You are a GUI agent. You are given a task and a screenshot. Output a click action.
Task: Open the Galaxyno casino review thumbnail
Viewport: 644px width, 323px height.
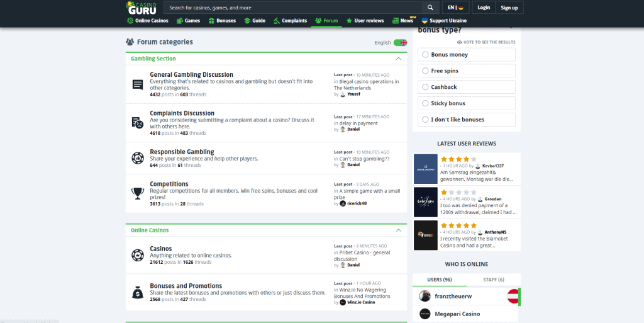tap(426, 202)
